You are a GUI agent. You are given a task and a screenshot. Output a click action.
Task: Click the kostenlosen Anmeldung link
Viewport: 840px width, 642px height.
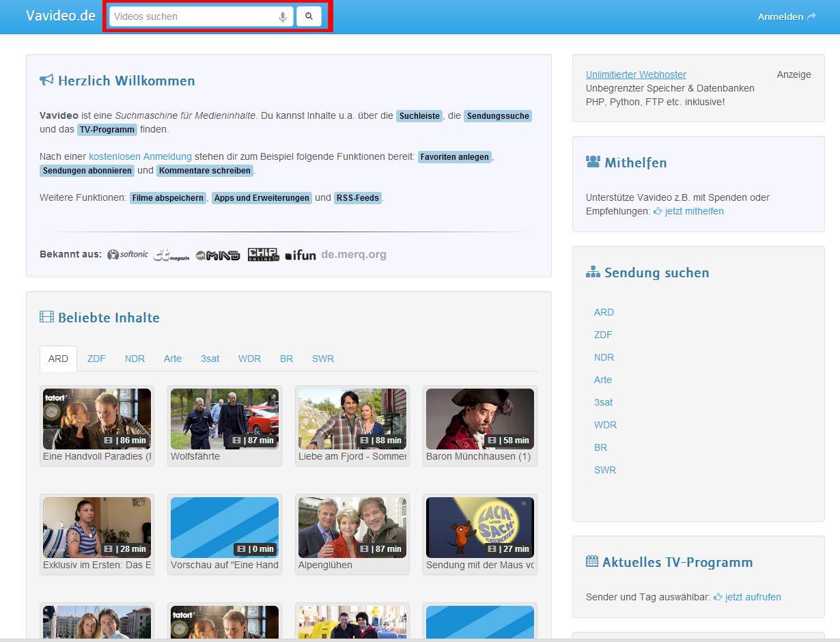140,156
